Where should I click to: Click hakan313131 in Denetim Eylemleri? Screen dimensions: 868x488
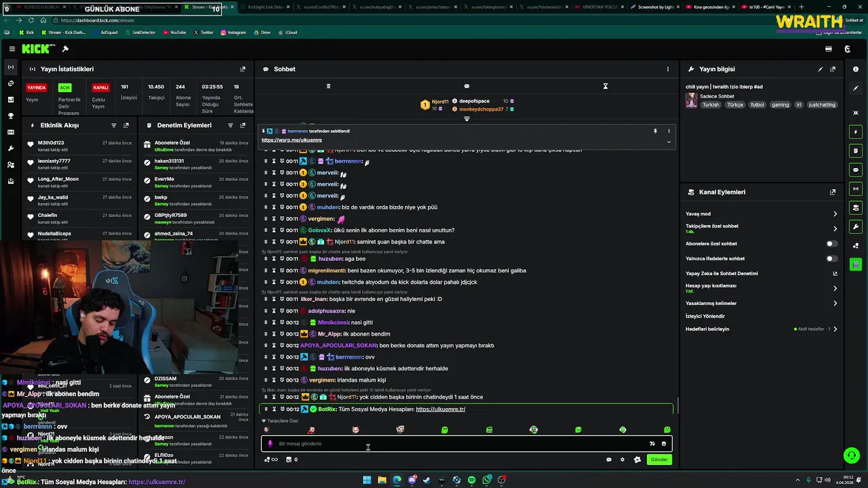click(x=170, y=161)
